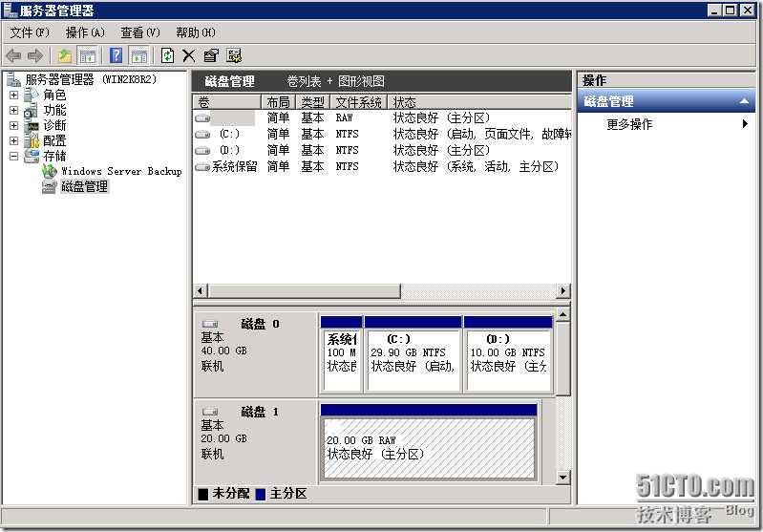
Task: Select the (D:) 10.00 GB partition block
Action: 508,354
